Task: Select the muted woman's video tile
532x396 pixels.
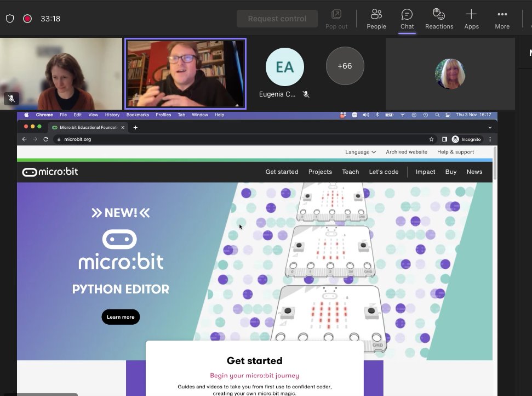Action: [61, 73]
